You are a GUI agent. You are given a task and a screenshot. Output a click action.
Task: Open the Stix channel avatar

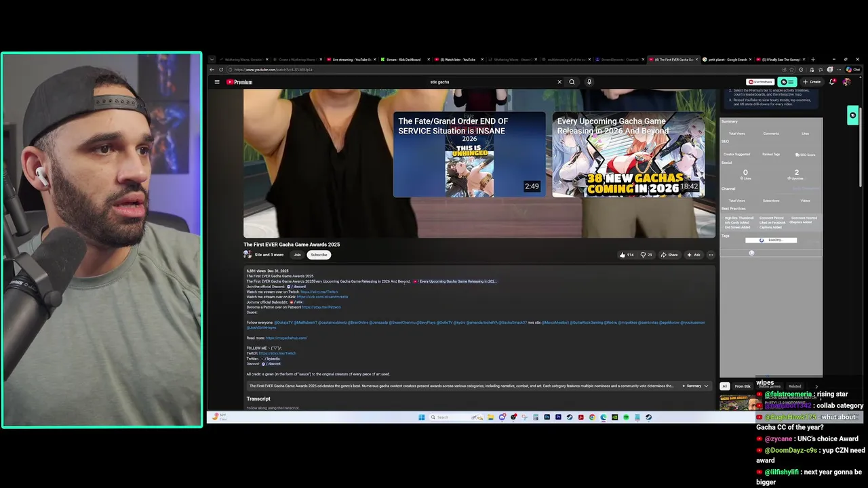coord(248,255)
